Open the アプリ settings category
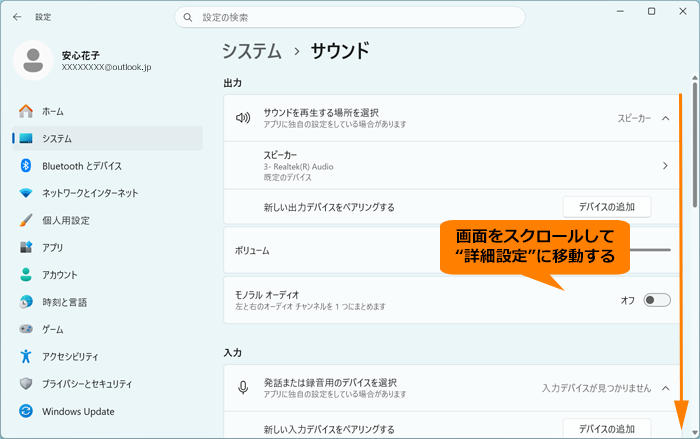 (x=107, y=247)
